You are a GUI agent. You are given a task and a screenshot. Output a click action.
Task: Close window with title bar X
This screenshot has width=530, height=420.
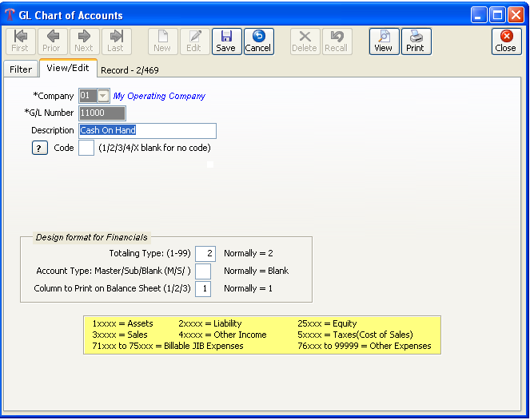coord(516,15)
